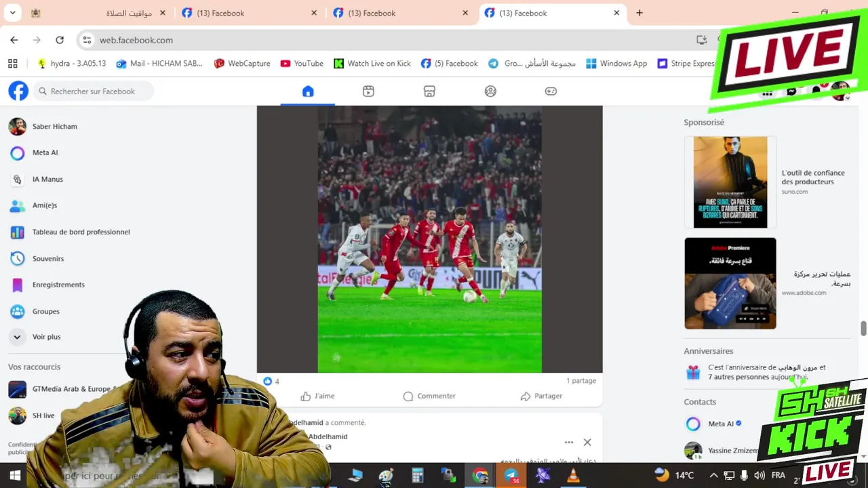Click the Partager share button
868x488 pixels.
541,396
